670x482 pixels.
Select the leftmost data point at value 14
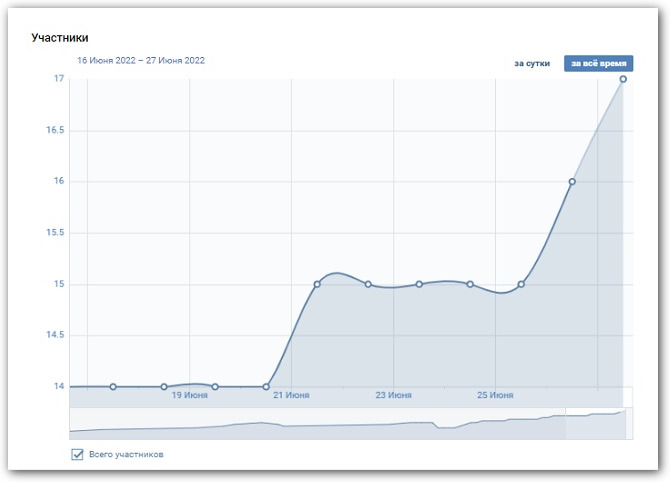tap(113, 386)
